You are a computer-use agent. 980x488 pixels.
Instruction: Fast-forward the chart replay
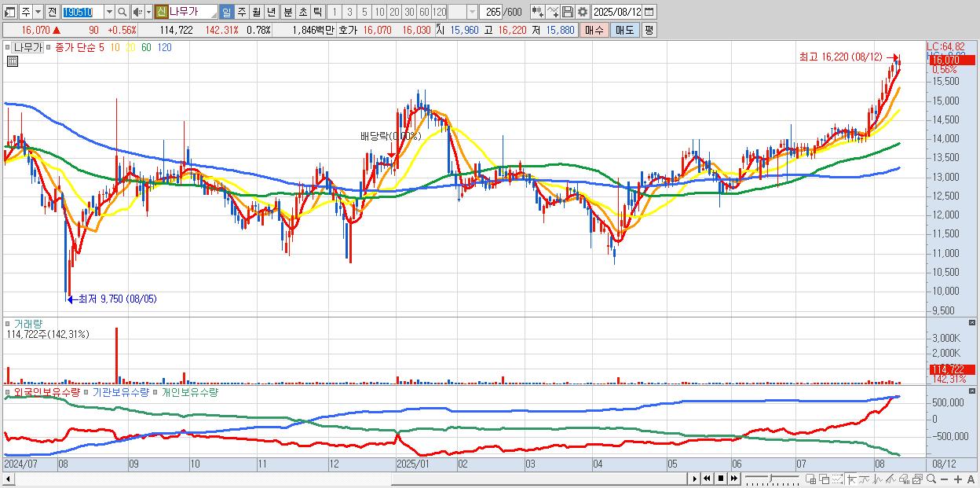pyautogui.click(x=733, y=479)
